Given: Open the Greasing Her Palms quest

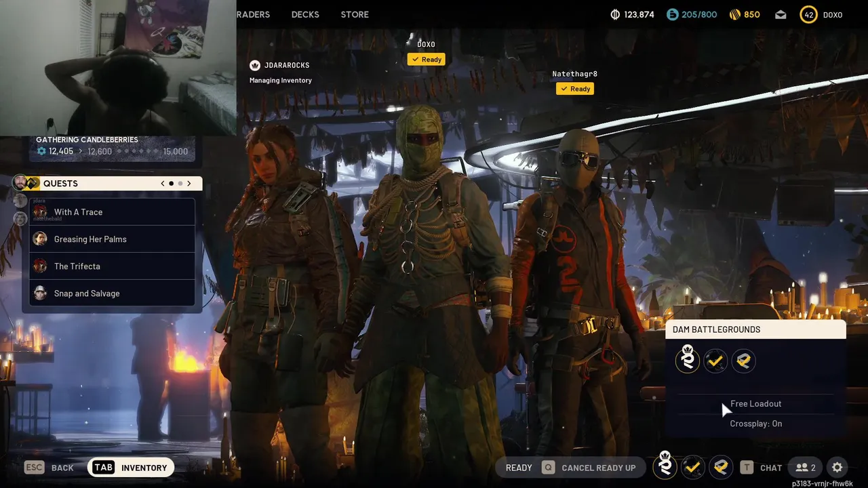Looking at the screenshot, I should 113,239.
